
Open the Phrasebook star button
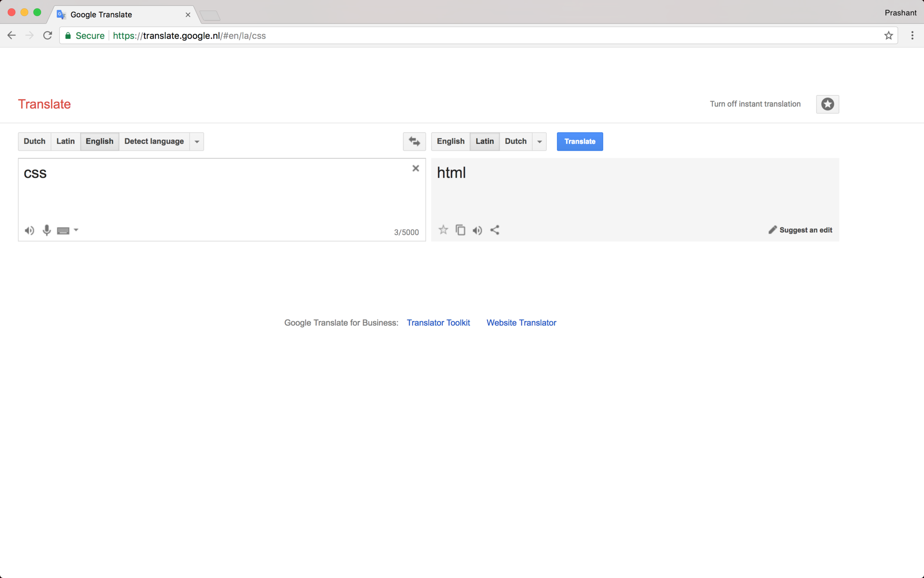[827, 104]
